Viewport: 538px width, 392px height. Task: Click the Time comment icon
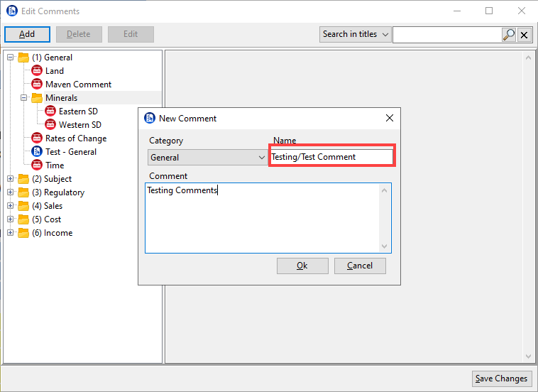tap(37, 165)
